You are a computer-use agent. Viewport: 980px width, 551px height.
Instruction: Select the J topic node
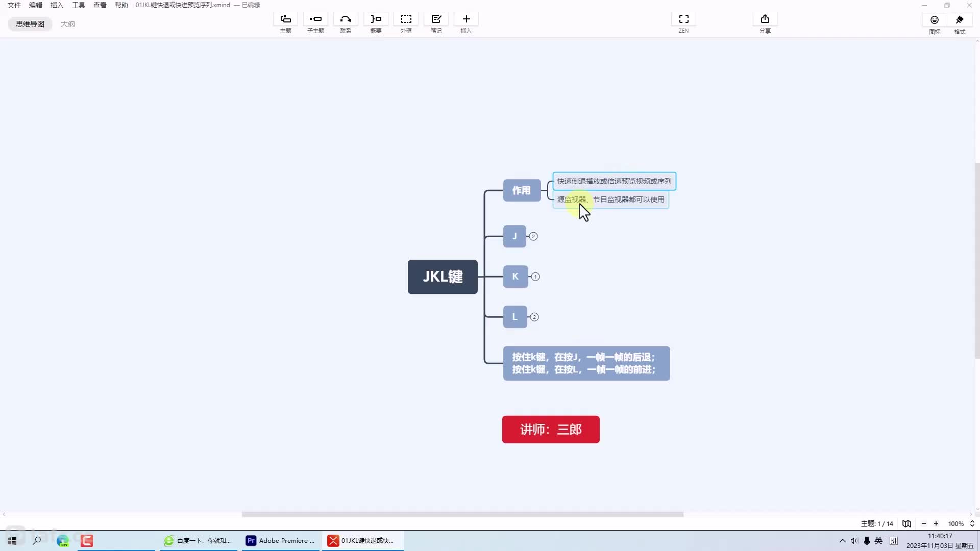[514, 236]
